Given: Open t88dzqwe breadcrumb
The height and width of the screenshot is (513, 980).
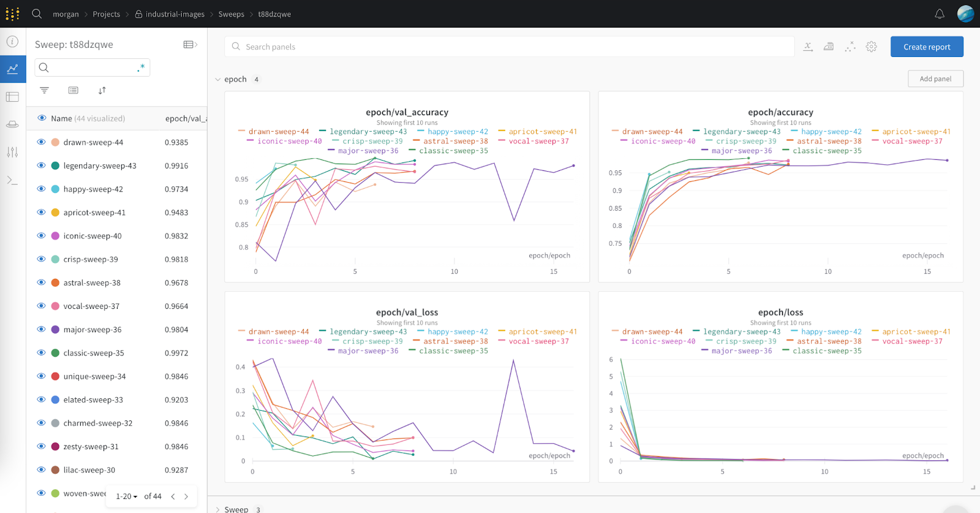Looking at the screenshot, I should 274,14.
